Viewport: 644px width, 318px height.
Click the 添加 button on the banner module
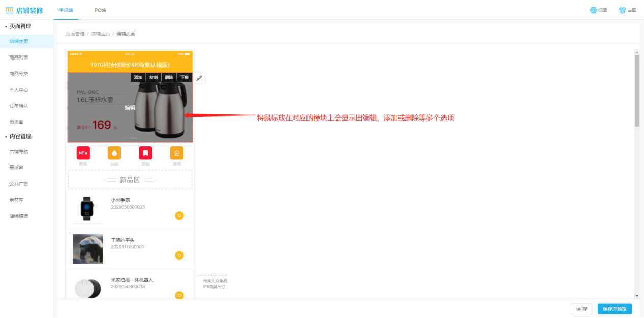[x=137, y=77]
